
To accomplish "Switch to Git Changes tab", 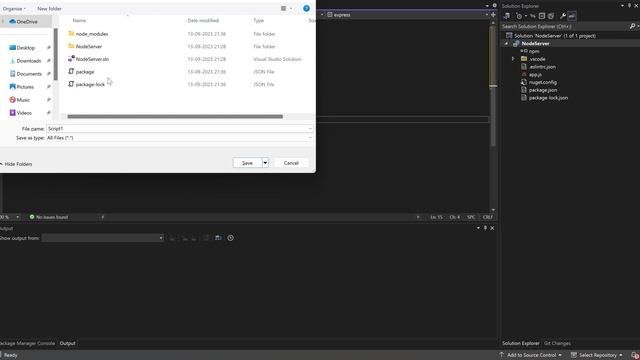I will 557,343.
